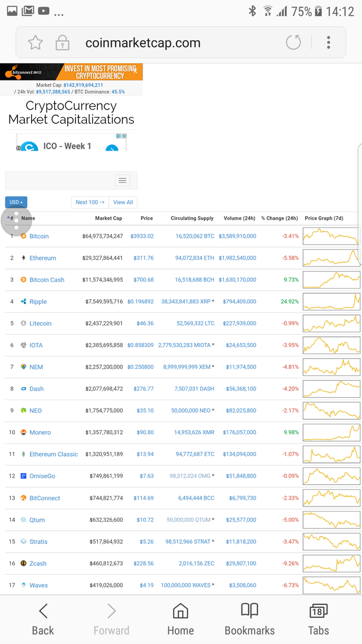The image size is (362, 644).
Task: Tap NEO circulating supply 50,000,000 NEO
Action: 191,410
